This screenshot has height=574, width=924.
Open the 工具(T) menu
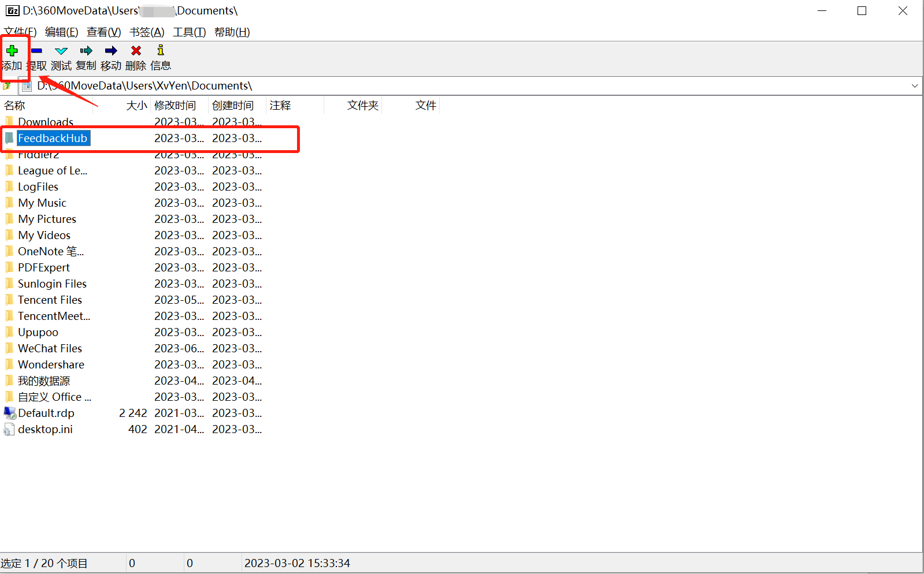coord(190,32)
